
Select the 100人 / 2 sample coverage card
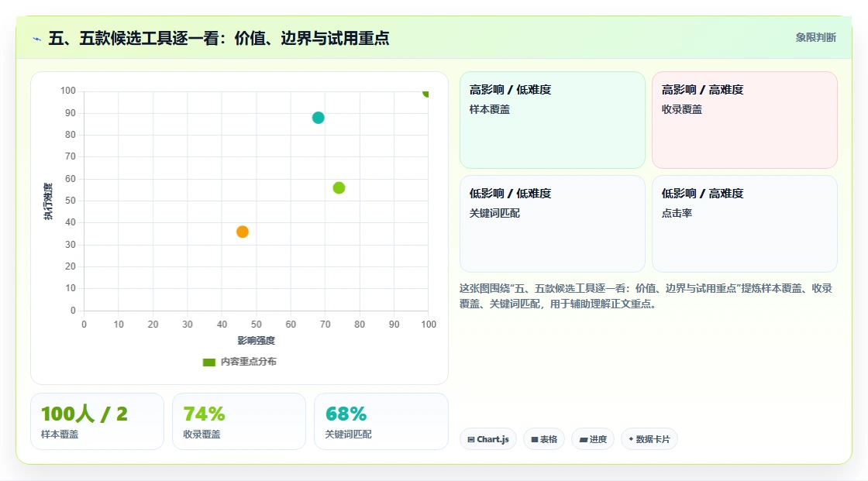[98, 421]
